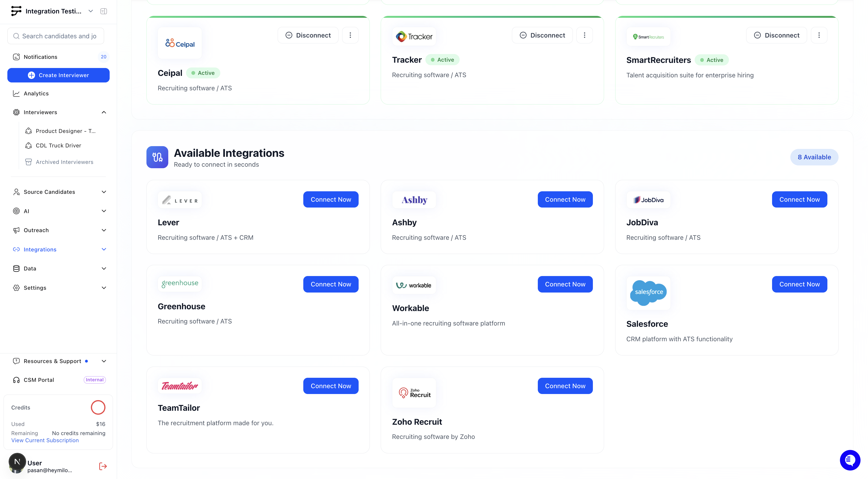Screen dimensions: 868x479
Task: Open the workspace switcher dropdown arrow
Action: (91, 11)
